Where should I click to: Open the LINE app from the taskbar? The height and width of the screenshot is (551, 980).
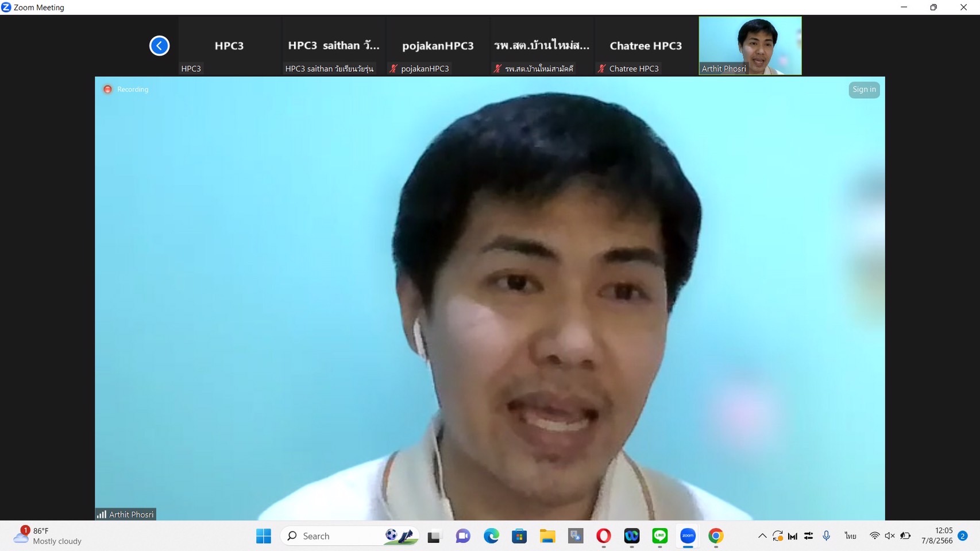coord(660,536)
